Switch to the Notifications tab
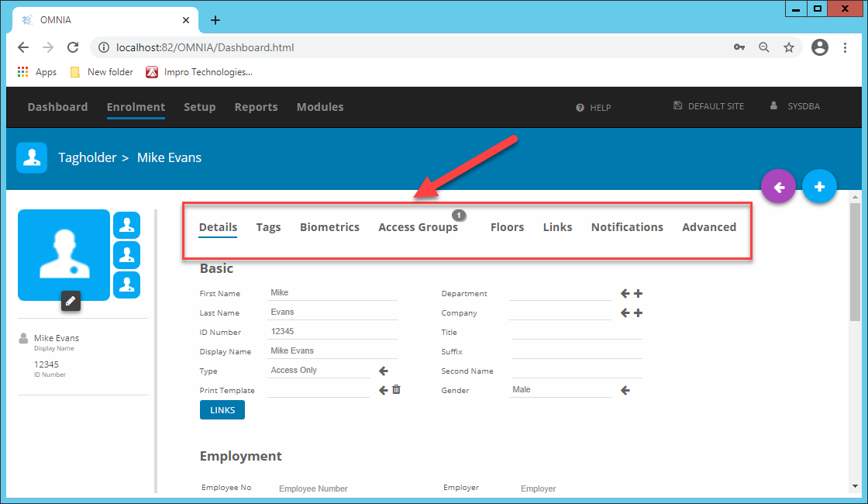This screenshot has height=504, width=868. [627, 227]
